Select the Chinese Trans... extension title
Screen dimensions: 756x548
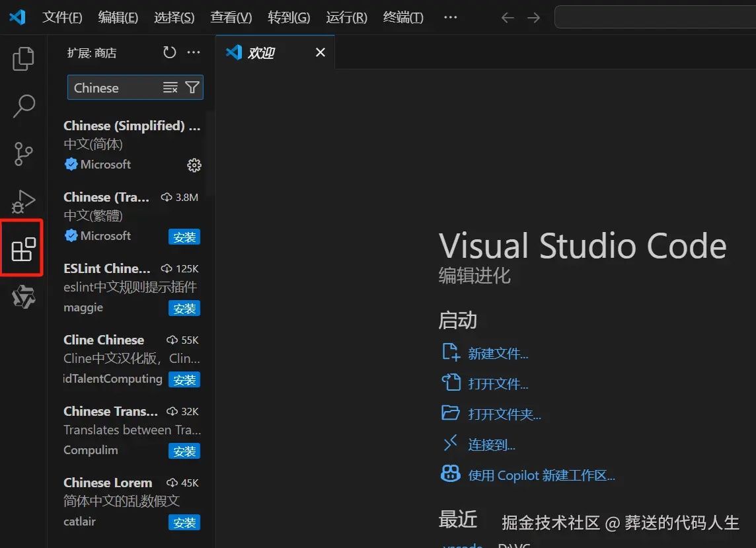click(110, 411)
